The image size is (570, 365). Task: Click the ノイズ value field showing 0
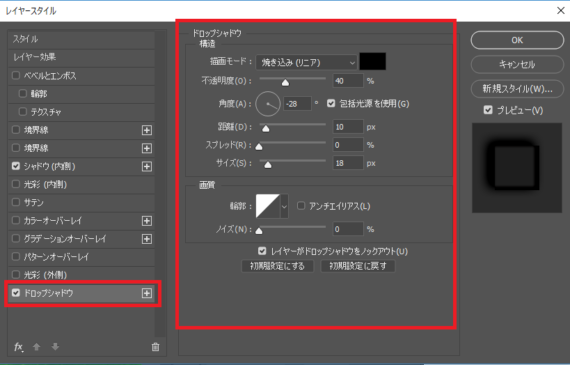pos(348,229)
